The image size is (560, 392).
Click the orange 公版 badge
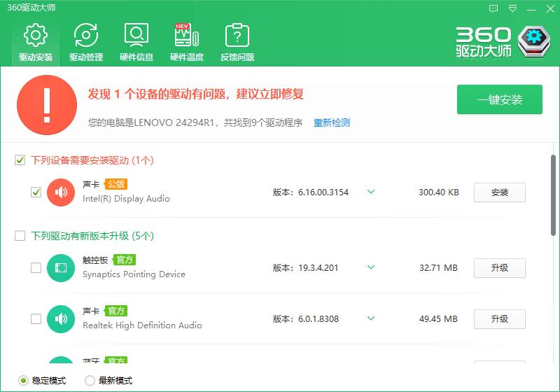(116, 184)
